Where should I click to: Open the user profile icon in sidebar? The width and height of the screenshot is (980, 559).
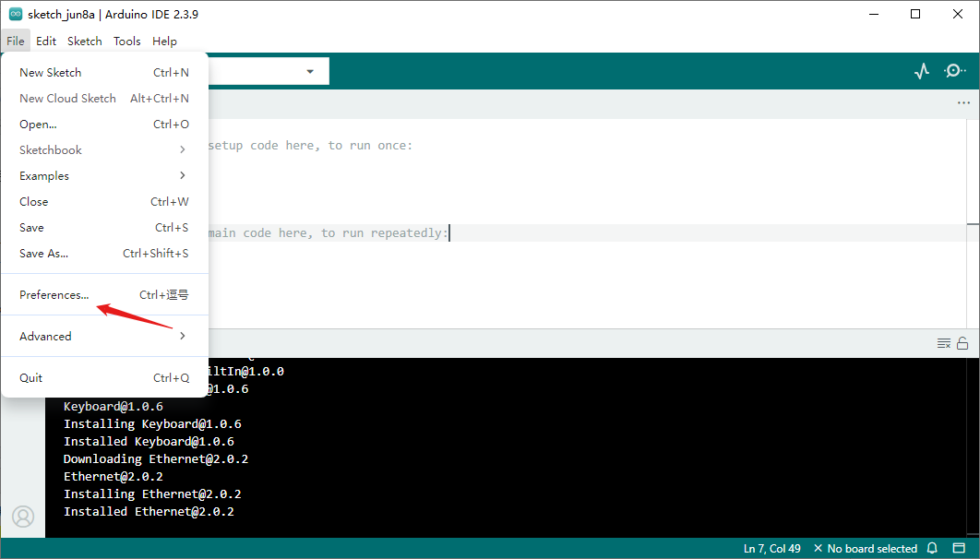(23, 517)
